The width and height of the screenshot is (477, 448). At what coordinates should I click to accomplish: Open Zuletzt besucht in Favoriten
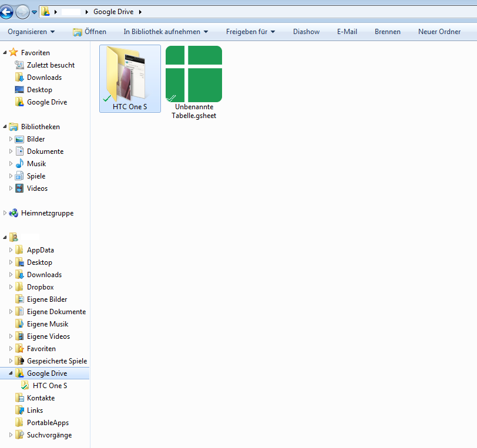[x=51, y=65]
